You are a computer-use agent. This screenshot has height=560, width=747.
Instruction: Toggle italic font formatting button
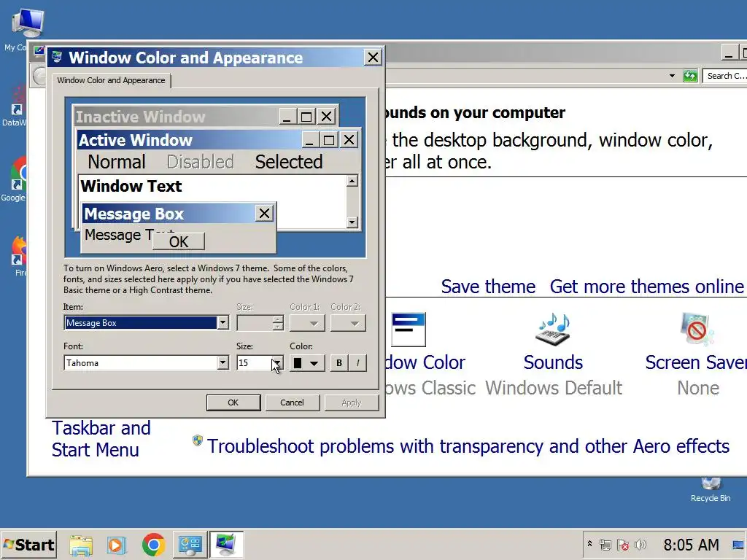(x=357, y=363)
